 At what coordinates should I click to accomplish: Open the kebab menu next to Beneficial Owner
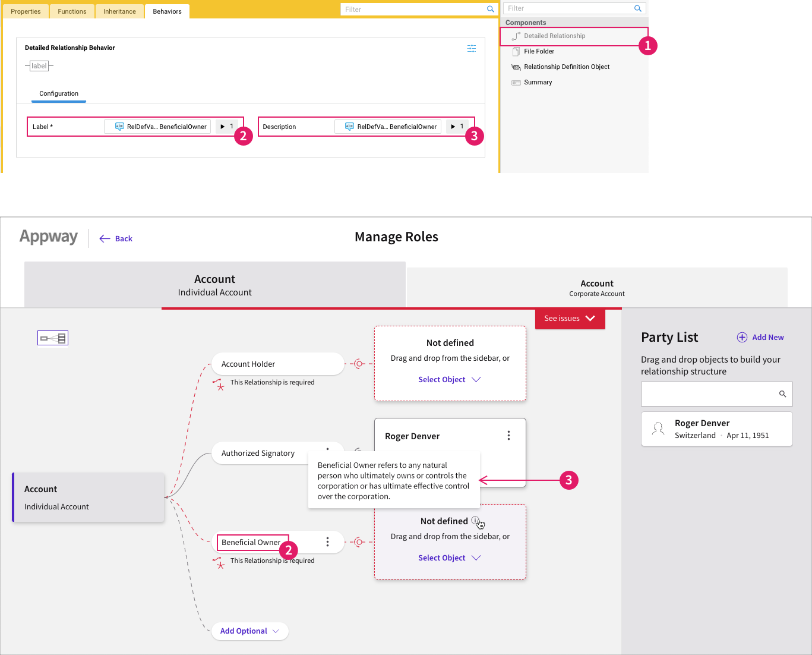(327, 541)
